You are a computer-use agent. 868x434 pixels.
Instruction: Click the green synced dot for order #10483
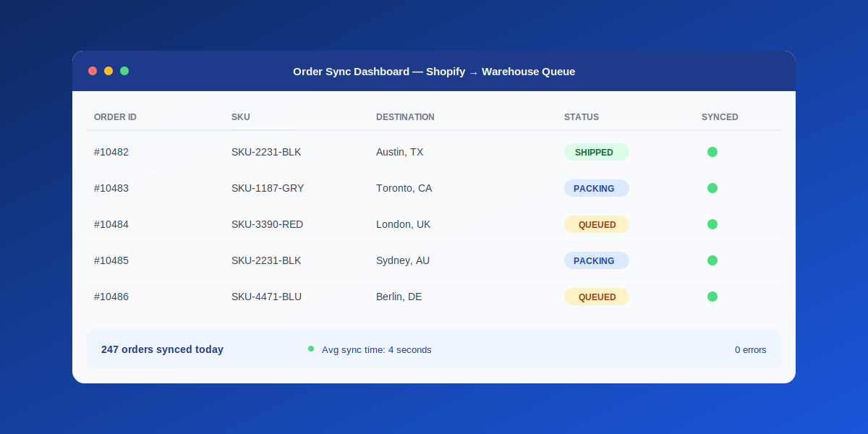click(x=712, y=188)
